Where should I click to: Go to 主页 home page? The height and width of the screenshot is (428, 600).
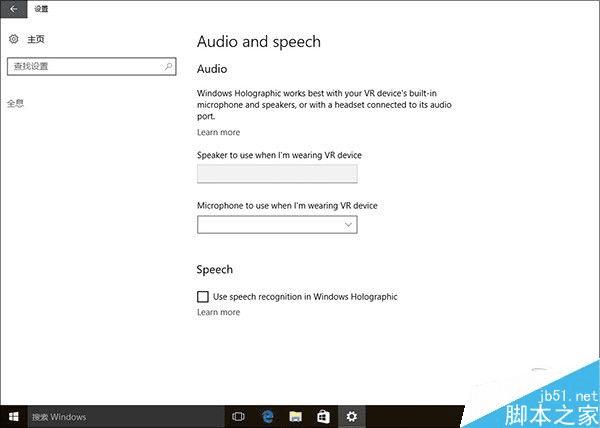pos(36,39)
